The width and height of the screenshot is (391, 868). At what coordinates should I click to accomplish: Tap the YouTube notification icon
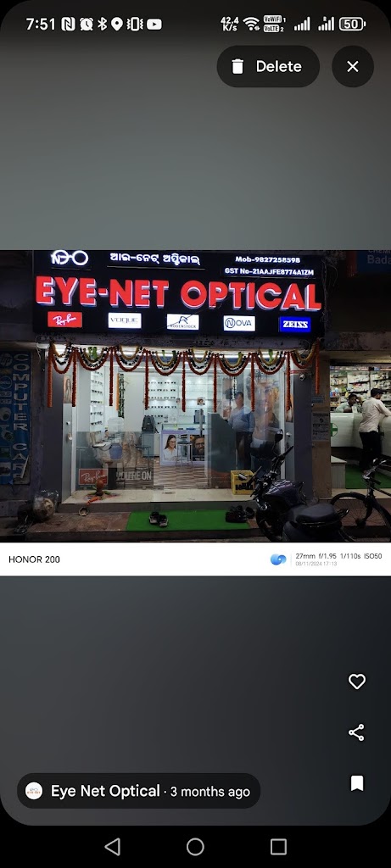[154, 24]
